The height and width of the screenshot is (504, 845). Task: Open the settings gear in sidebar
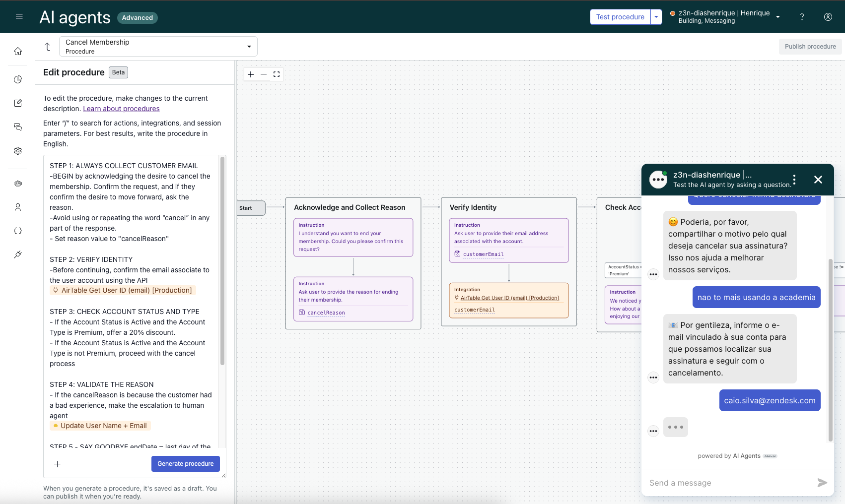tap(18, 151)
